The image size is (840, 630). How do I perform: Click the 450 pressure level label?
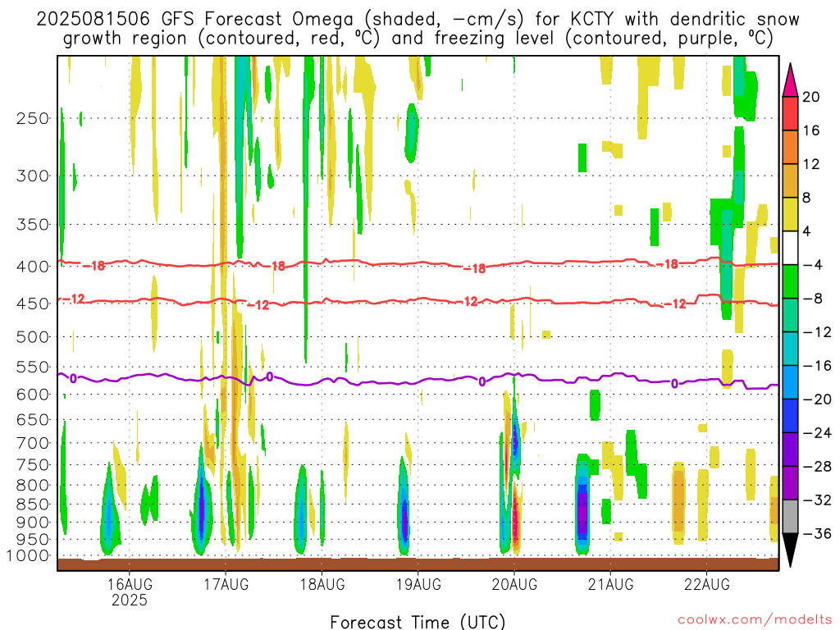(33, 304)
